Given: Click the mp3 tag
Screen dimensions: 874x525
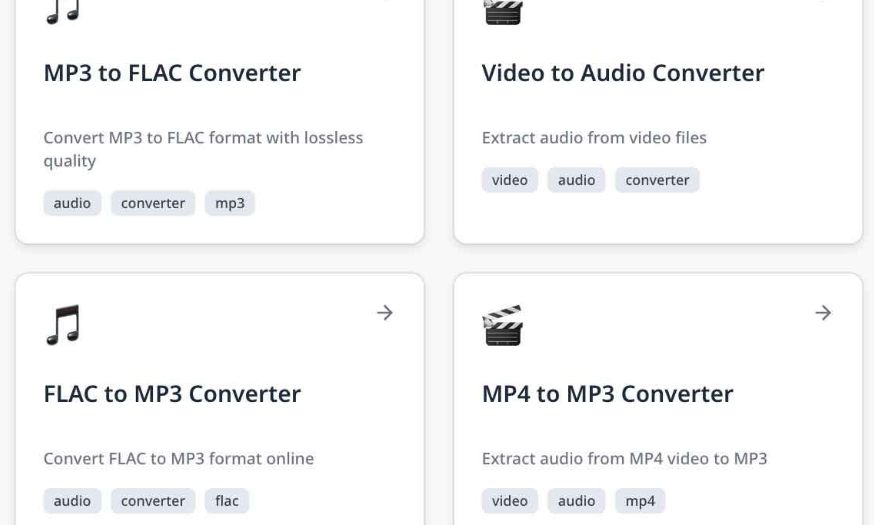Looking at the screenshot, I should coord(230,203).
